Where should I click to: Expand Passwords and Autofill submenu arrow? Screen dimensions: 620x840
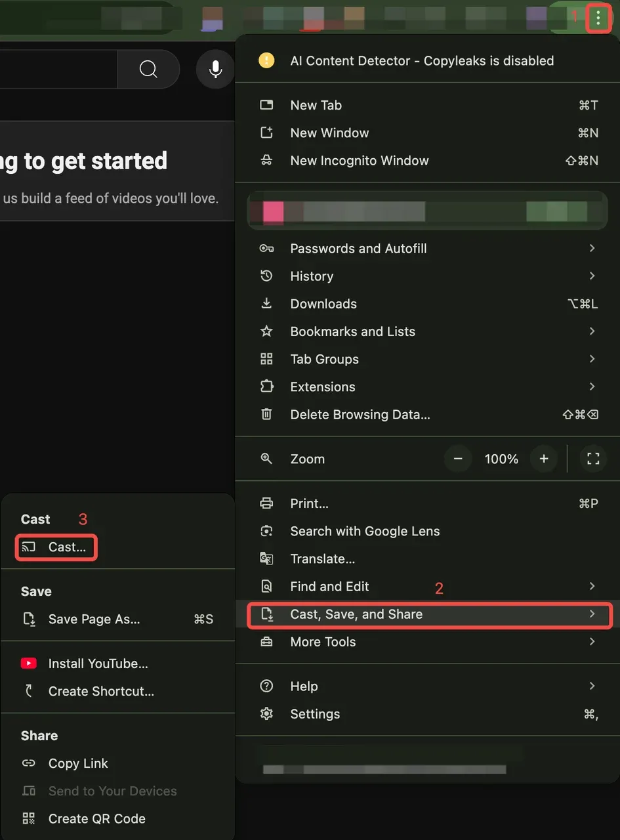[592, 248]
